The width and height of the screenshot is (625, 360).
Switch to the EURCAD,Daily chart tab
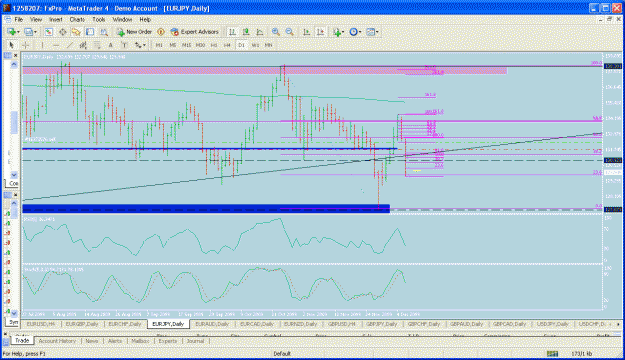click(x=257, y=324)
